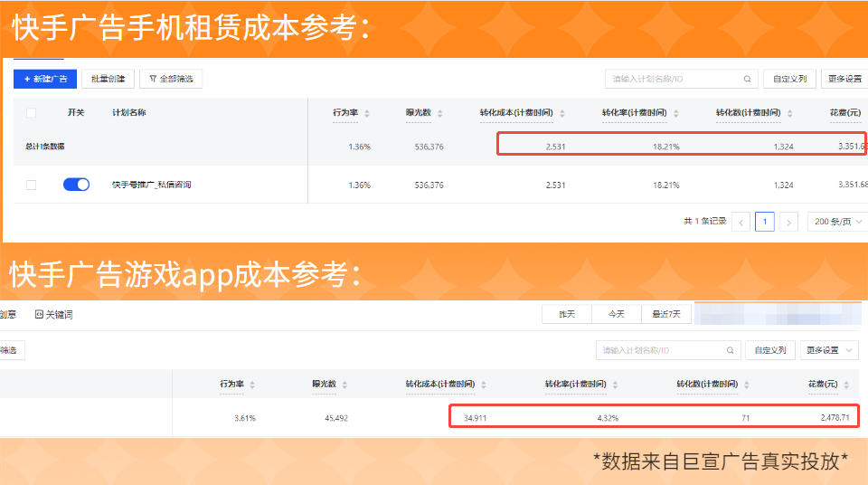The image size is (868, 485).
Task: Sort lower table by 转化率(计费时间) arrows
Action: 615,385
